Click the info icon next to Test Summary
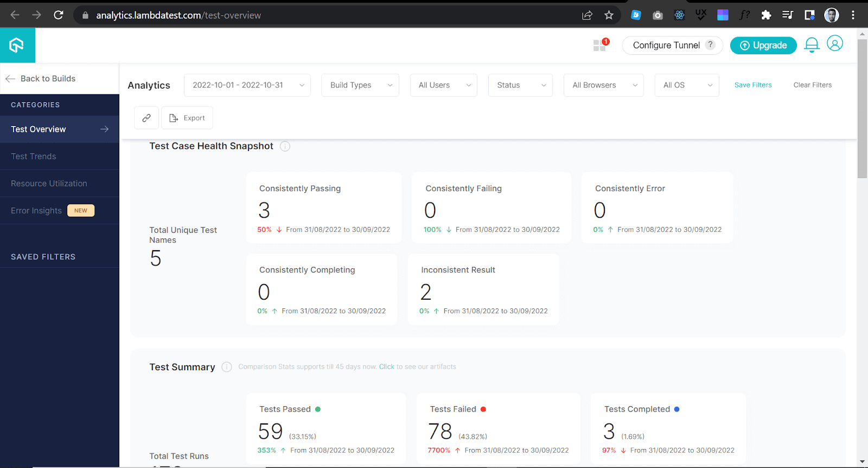 [x=227, y=367]
